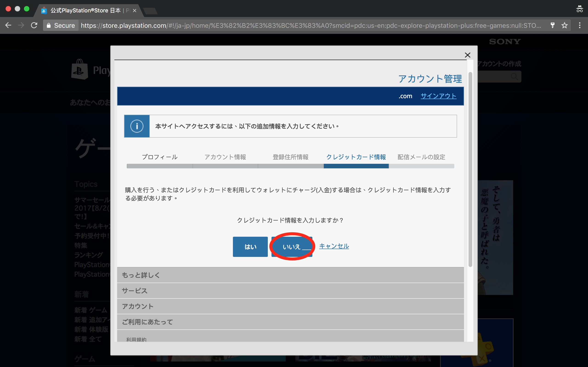Close the account management dialog with X

click(x=467, y=55)
